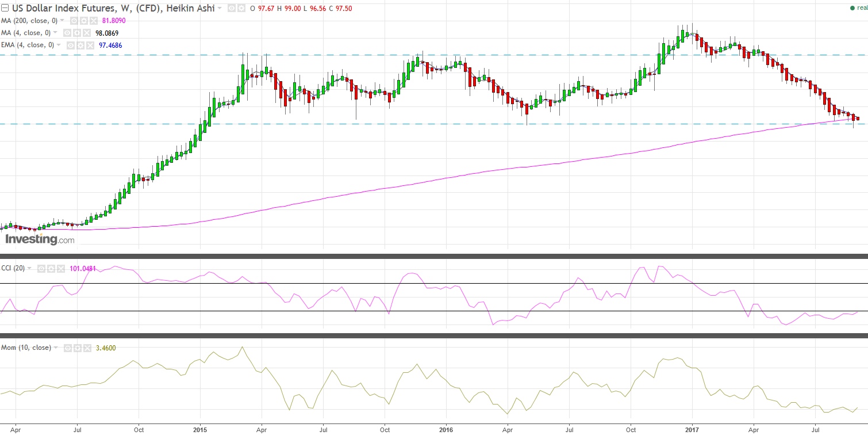The image size is (868, 435).
Task: Open the Mom (10) dropdown arrow
Action: 56,348
